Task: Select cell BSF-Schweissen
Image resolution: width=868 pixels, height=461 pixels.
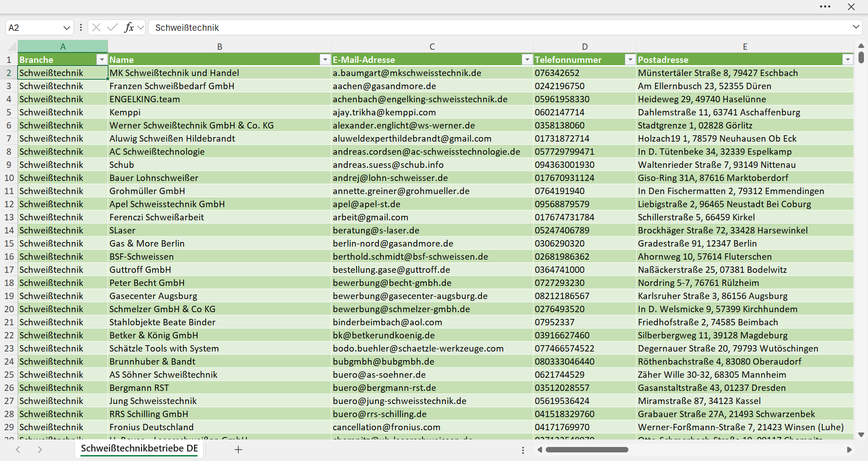Action: pos(220,257)
